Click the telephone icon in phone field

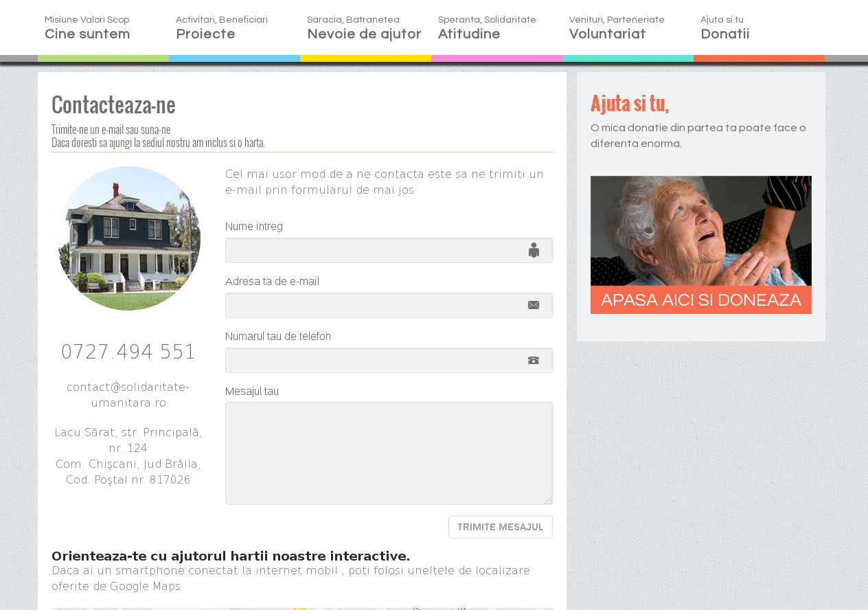tap(534, 360)
